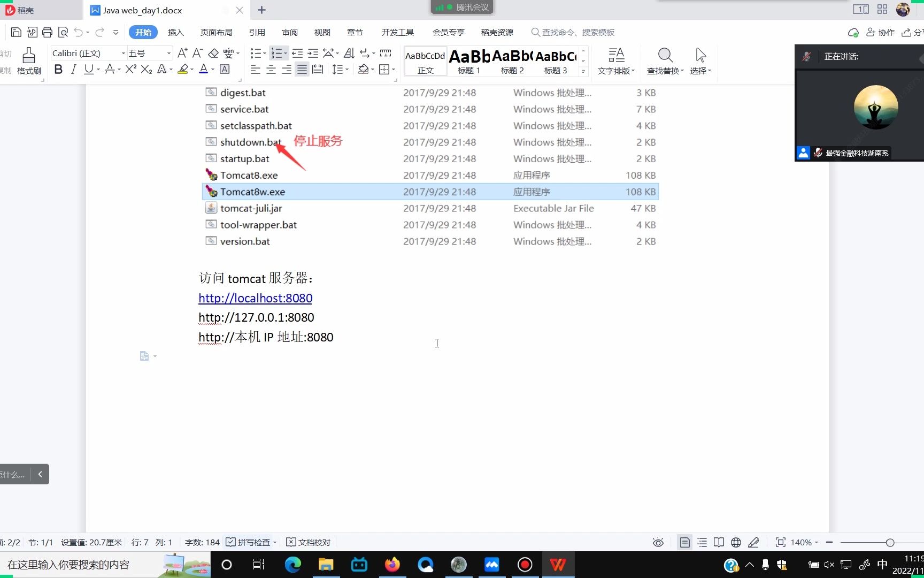Open the font size dropdown
The height and width of the screenshot is (578, 924).
169,53
